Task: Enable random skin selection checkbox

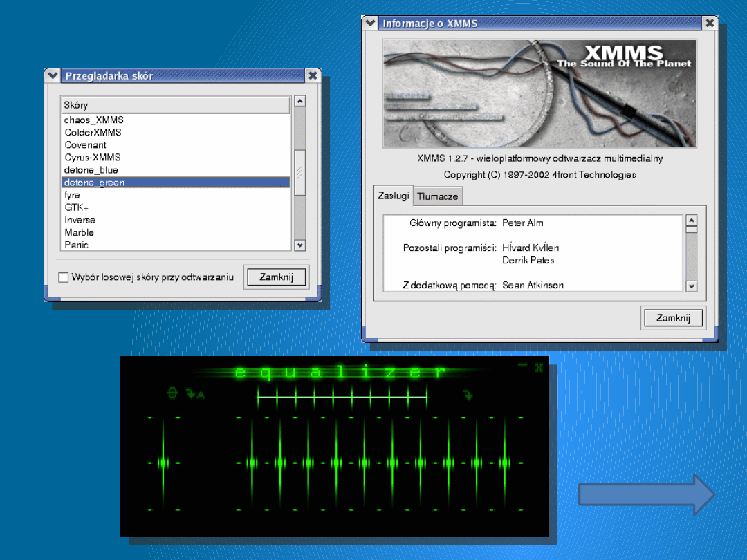Action: point(64,277)
